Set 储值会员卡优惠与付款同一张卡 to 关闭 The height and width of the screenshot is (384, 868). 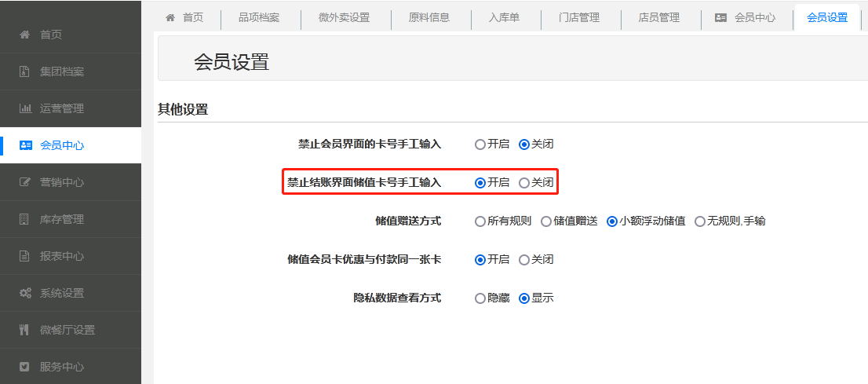click(524, 260)
